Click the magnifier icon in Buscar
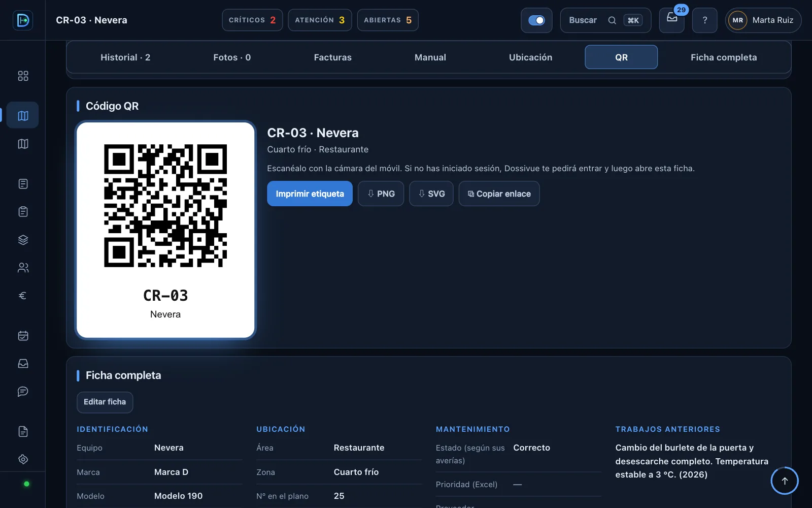 612,20
